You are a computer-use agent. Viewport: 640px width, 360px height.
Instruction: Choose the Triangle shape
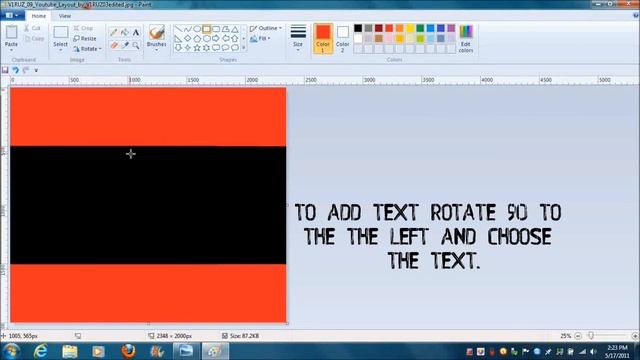tap(235, 29)
